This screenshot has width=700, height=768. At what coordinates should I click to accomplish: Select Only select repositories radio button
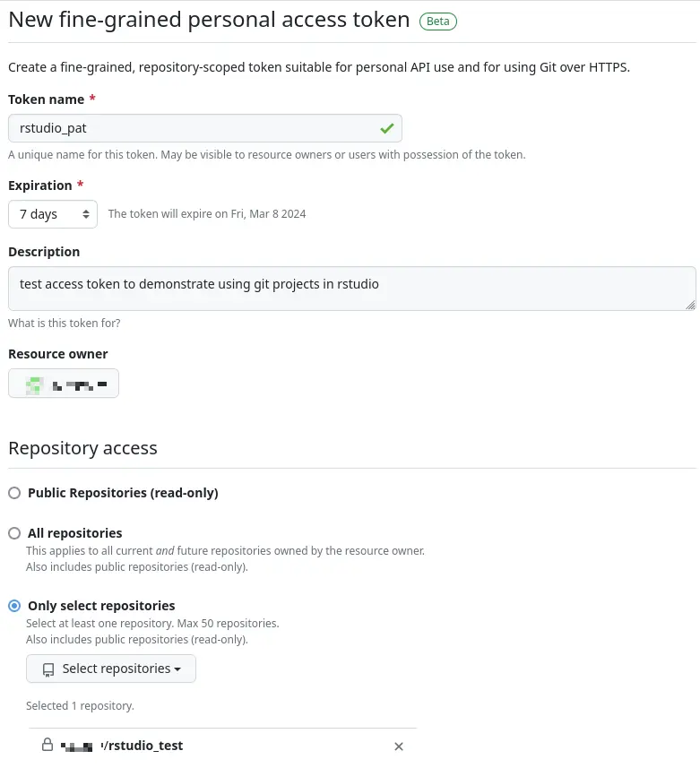[x=14, y=606]
